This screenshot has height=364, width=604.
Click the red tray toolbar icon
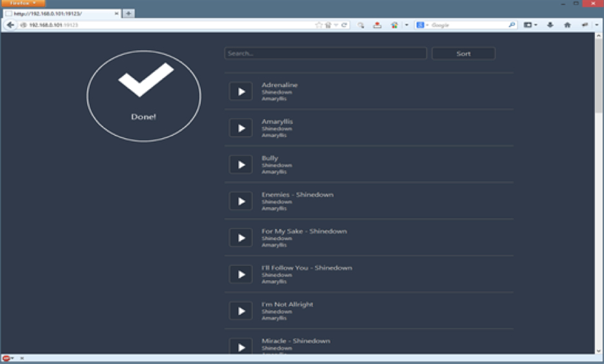coord(377,25)
